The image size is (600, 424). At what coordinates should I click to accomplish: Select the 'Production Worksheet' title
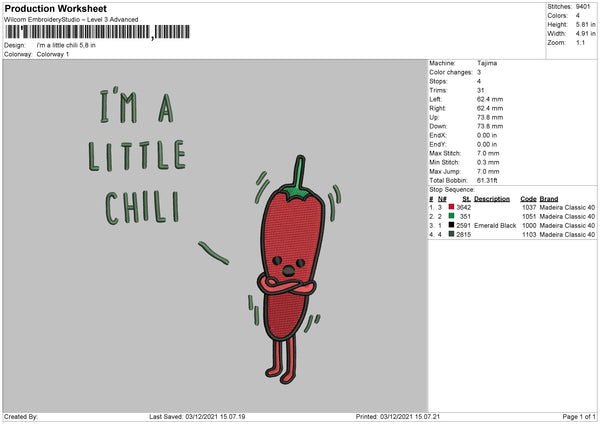[56, 9]
